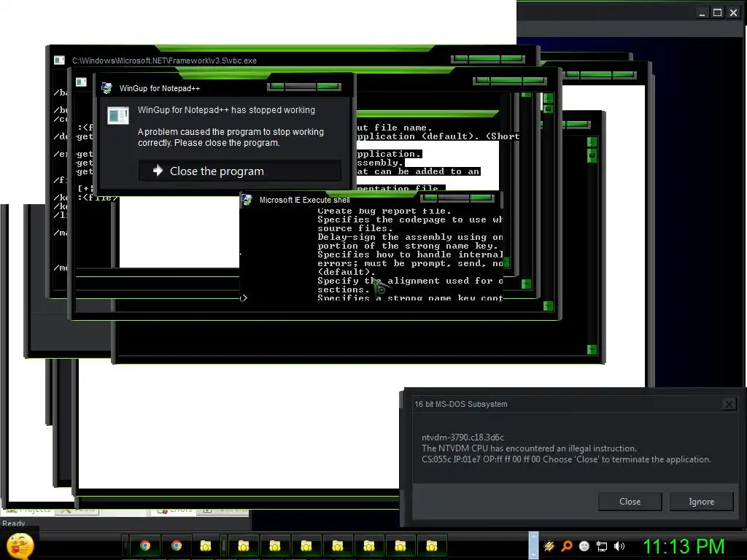Click Close in the 16 bit MS-DOS Subsystem dialog
The image size is (747, 560).
coord(630,502)
